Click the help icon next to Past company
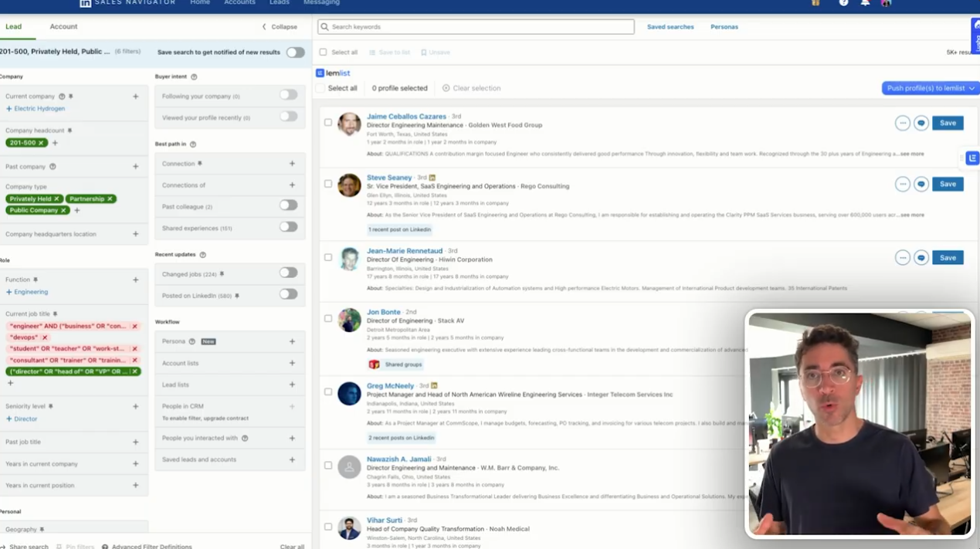 tap(53, 167)
